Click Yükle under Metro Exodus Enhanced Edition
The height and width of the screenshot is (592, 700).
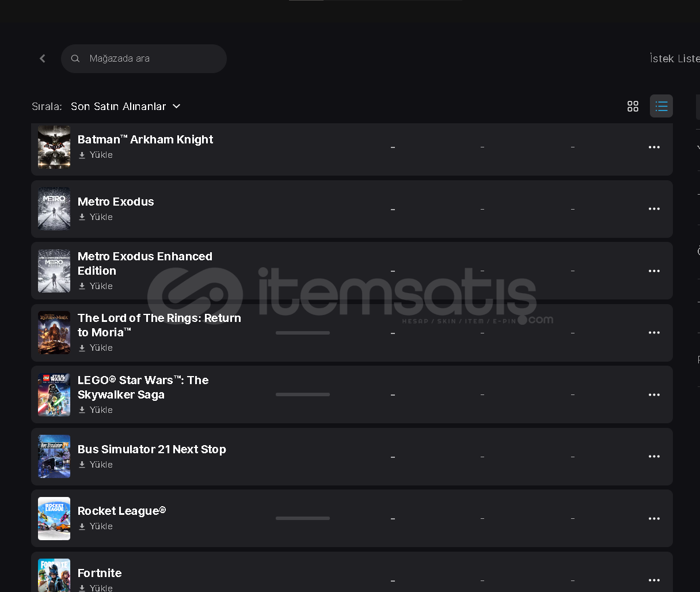click(x=96, y=286)
